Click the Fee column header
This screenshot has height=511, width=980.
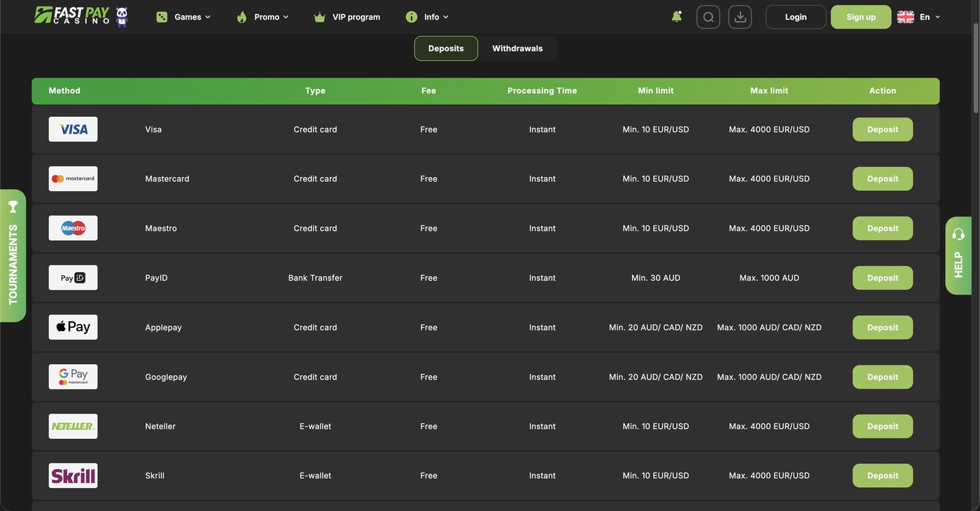[x=429, y=91]
